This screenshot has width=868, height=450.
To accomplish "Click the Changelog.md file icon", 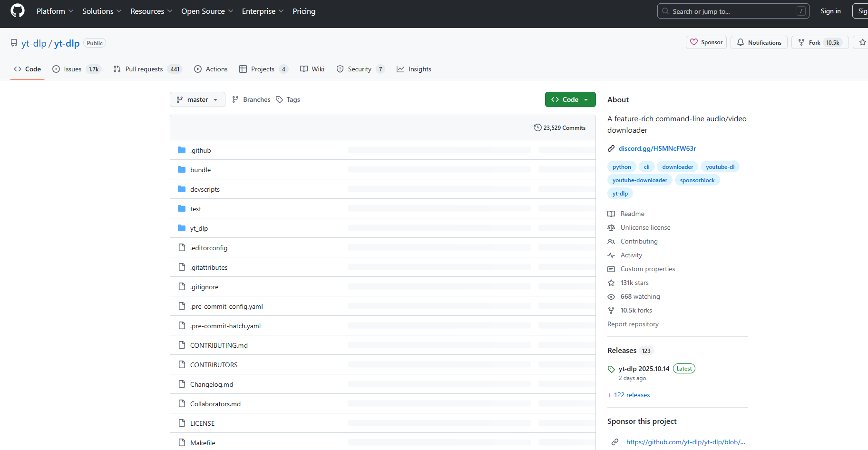I will (182, 384).
